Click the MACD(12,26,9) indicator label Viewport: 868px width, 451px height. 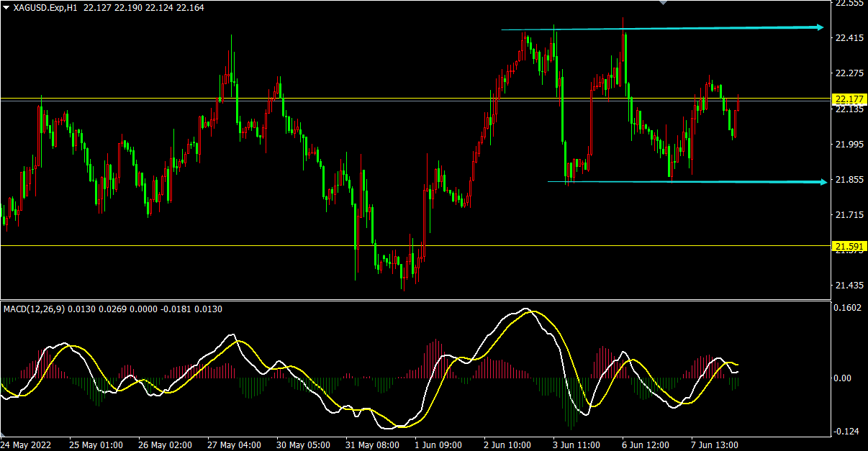(34, 309)
